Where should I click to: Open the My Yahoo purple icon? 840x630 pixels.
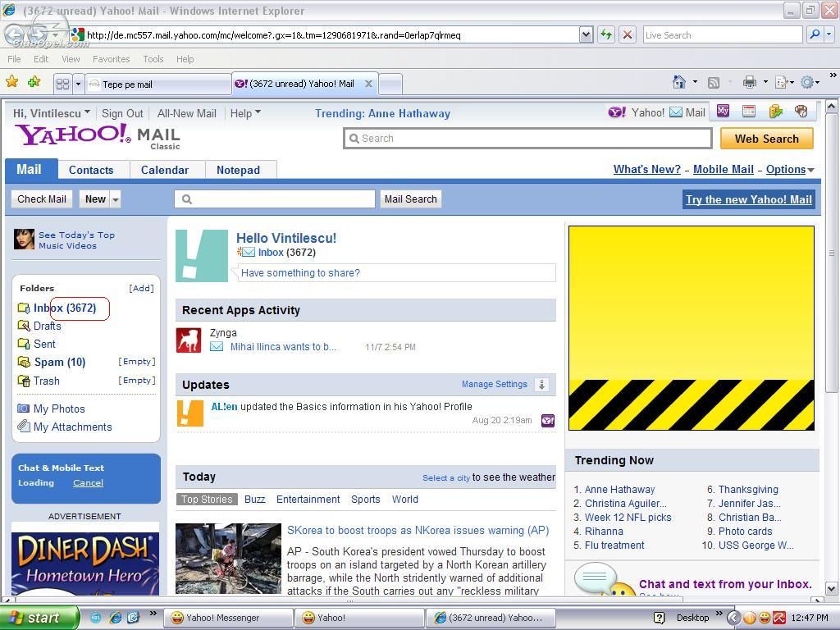tap(723, 111)
